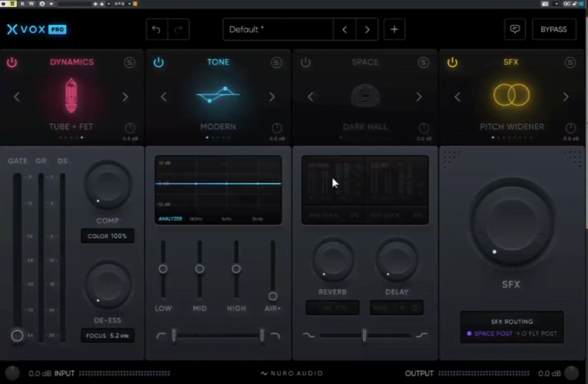Click the FOCUS 5.2 kHz value box
This screenshot has height=384, width=588.
tap(107, 335)
